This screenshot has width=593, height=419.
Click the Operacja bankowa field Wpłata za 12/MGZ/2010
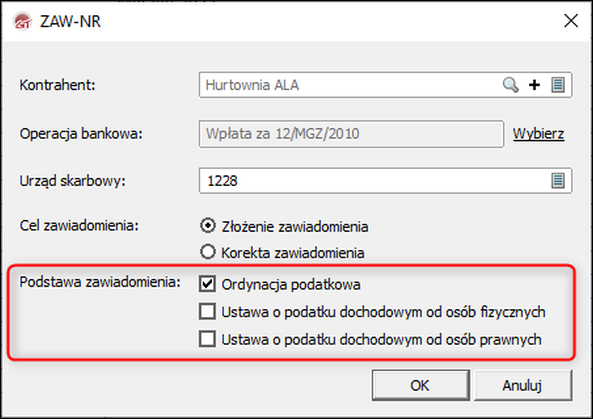[x=351, y=134]
